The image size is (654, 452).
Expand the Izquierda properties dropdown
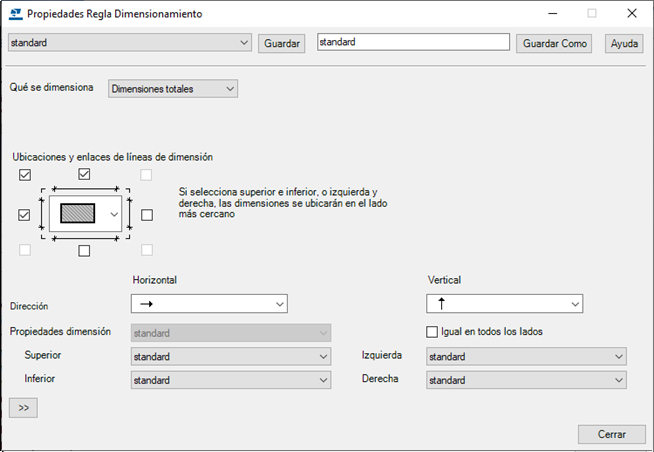click(x=526, y=356)
